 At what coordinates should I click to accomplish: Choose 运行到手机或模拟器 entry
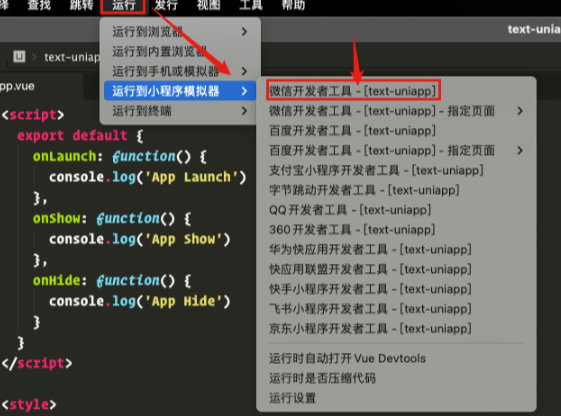tap(180, 71)
